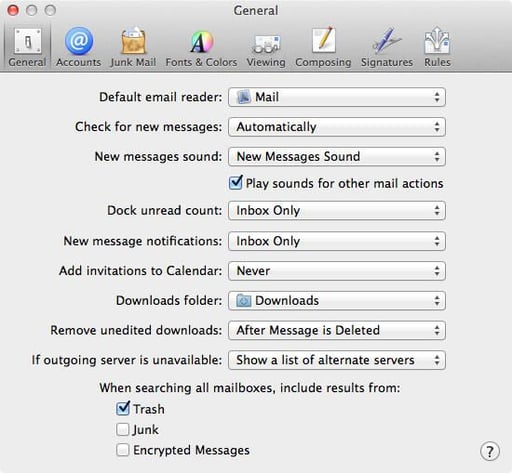
Task: Open the Junk Mail bag icon
Action: coord(133,41)
